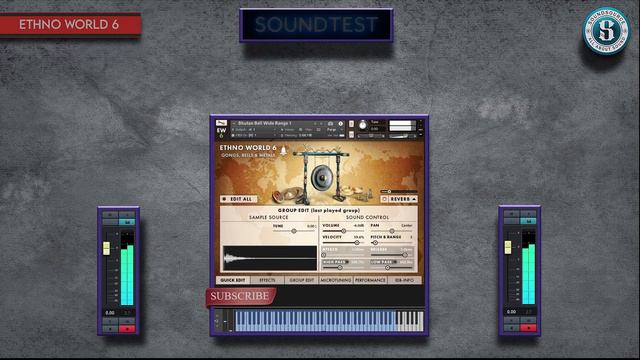The height and width of the screenshot is (360, 640).
Task: Click the Mute button in instrument header
Action: [351, 134]
